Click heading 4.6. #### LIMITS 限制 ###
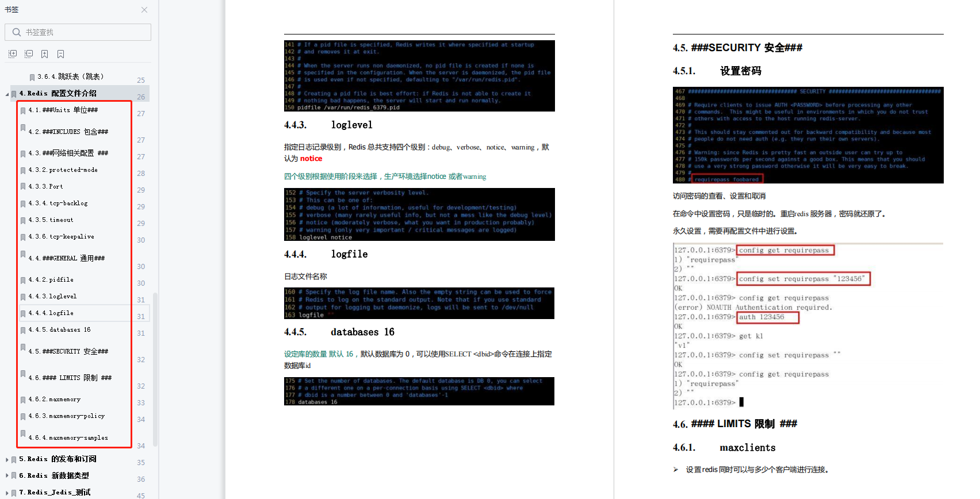This screenshot has width=980, height=499. (735, 424)
